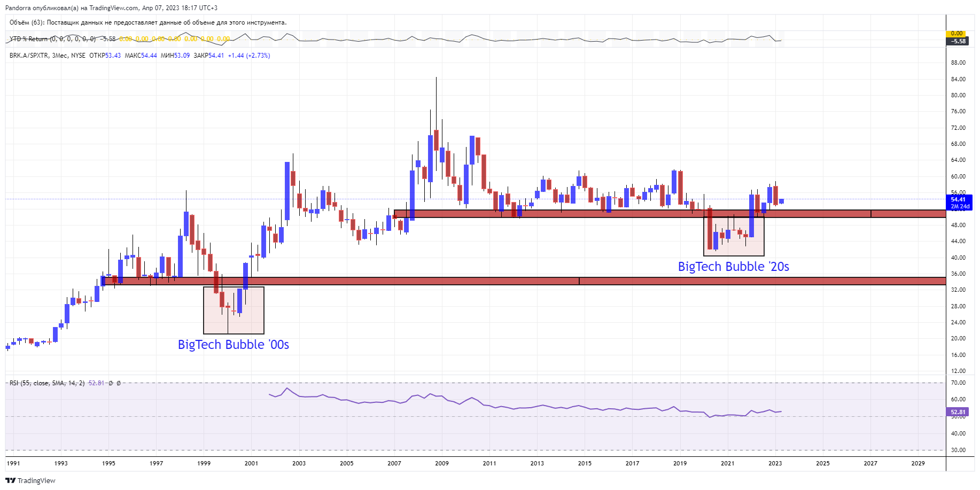Click the 28.00 price scale label
This screenshot has width=980, height=490.
(x=958, y=306)
